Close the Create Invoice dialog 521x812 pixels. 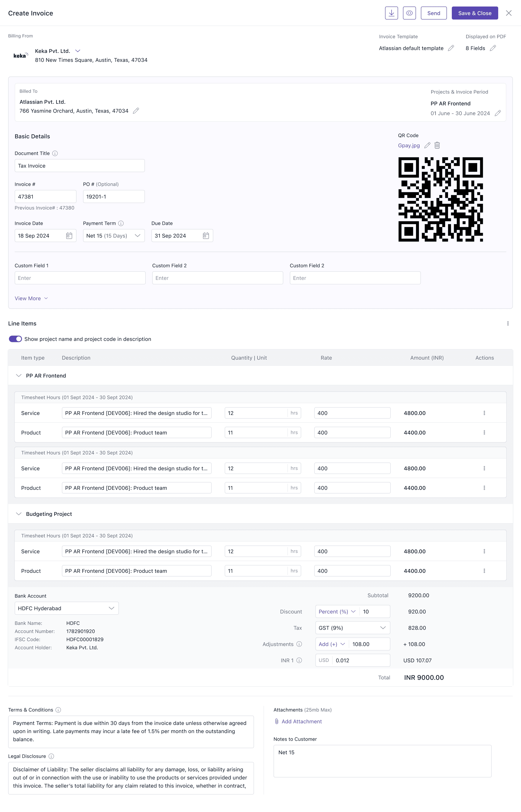(509, 13)
